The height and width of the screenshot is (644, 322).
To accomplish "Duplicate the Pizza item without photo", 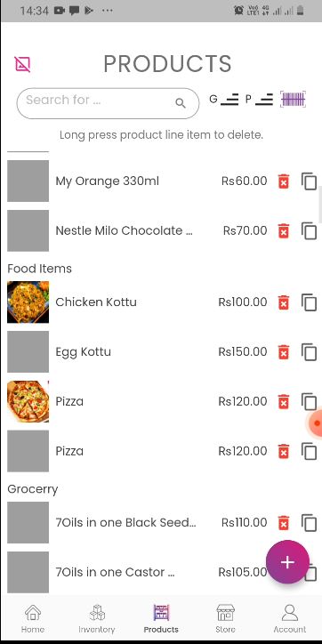I will point(309,451).
